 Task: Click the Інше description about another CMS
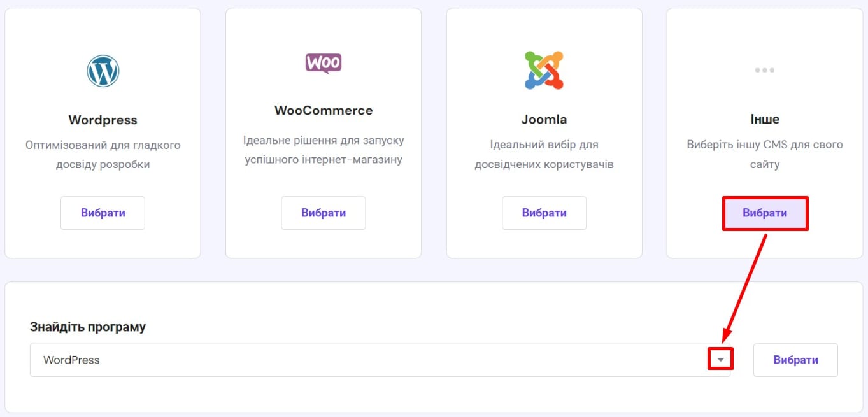(x=764, y=155)
